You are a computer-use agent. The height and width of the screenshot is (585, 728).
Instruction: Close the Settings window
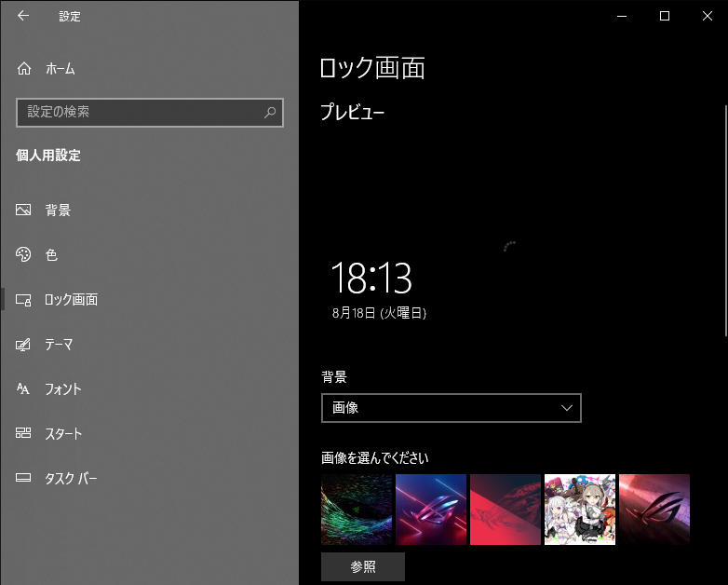(x=708, y=16)
